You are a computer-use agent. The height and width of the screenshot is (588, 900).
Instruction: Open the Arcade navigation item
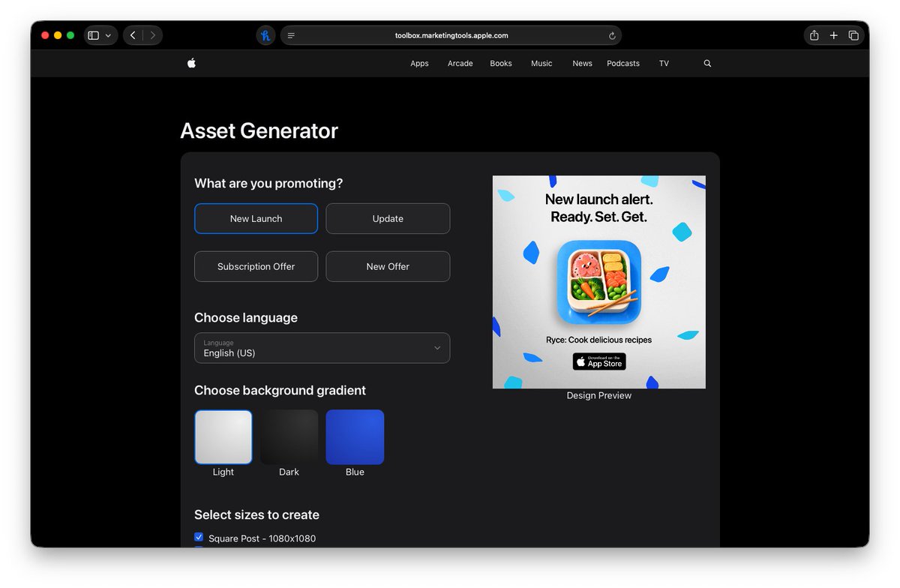coord(460,64)
